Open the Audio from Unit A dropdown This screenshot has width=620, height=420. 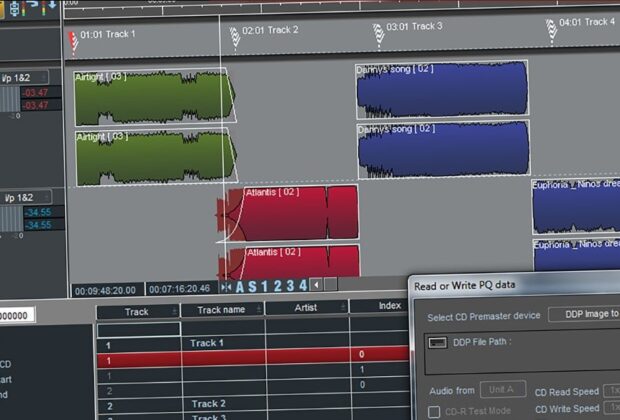[502, 389]
